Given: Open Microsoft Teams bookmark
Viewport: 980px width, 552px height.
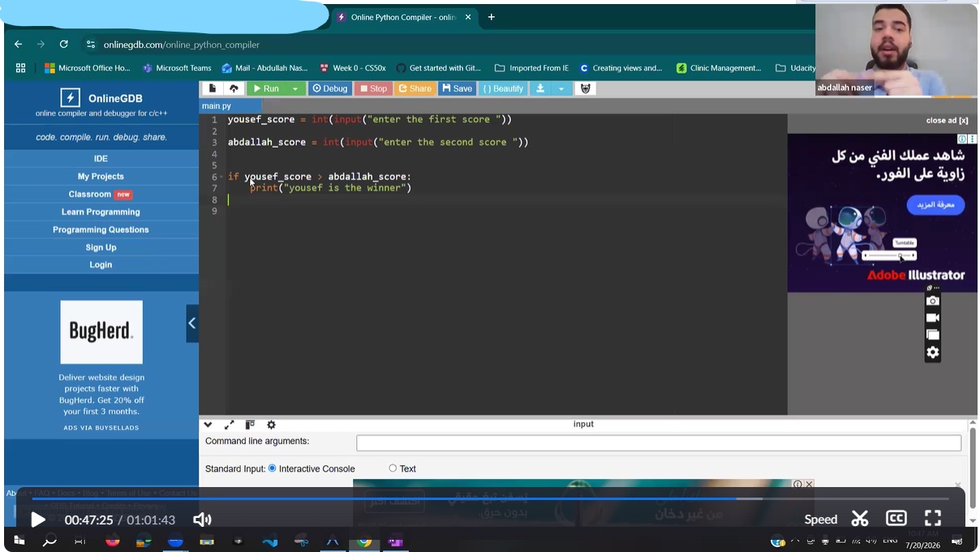Looking at the screenshot, I should click(177, 68).
